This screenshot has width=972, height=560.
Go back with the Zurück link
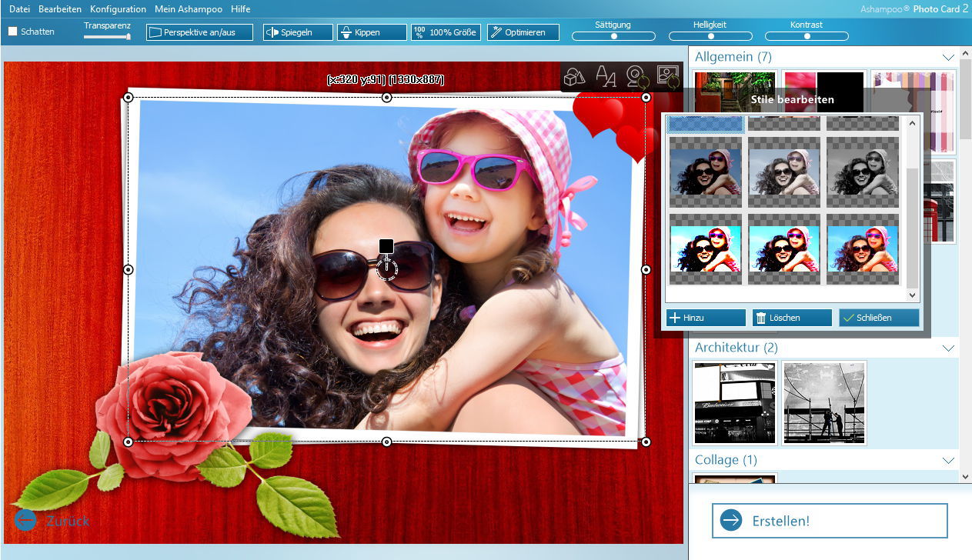pos(52,521)
